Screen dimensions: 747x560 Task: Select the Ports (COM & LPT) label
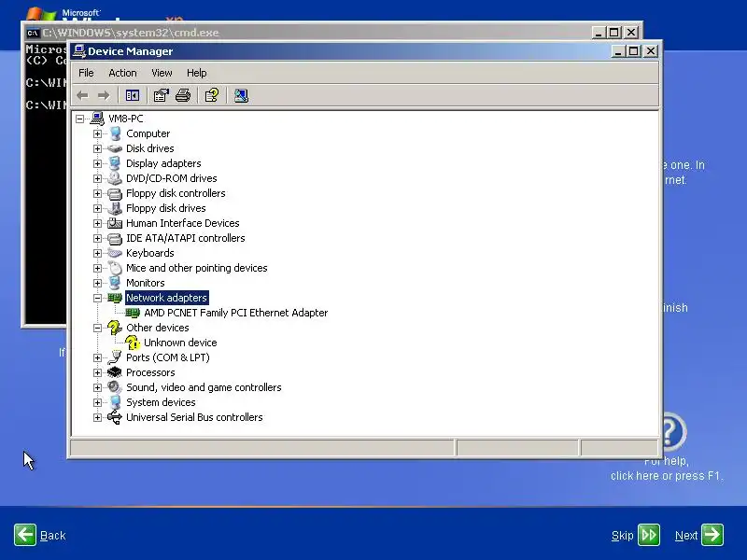pyautogui.click(x=168, y=357)
